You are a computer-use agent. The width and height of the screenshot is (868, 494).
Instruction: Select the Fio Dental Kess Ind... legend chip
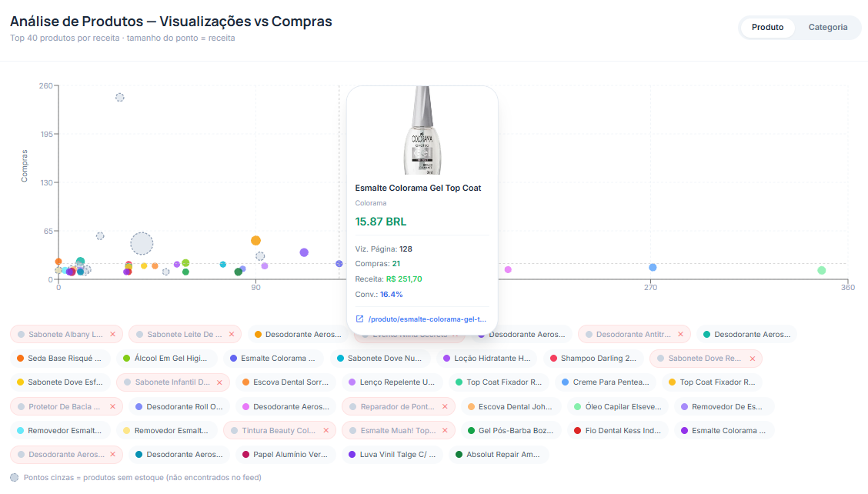tap(618, 430)
